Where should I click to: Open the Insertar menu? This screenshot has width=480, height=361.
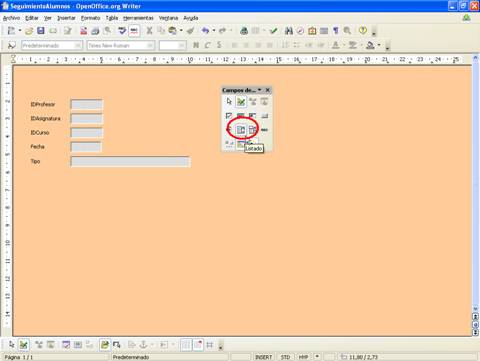tap(66, 18)
